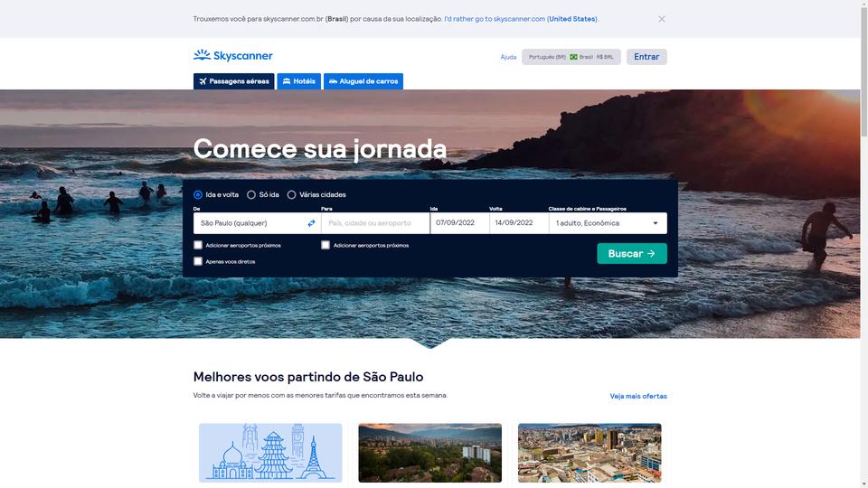Select the Só ida radio option
The image size is (868, 488).
[x=251, y=195]
